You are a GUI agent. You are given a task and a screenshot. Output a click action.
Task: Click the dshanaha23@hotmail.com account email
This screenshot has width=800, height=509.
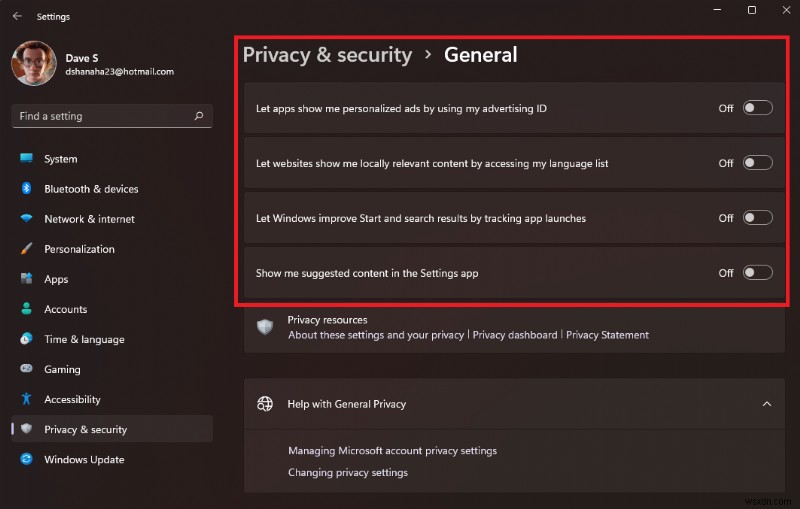point(119,72)
